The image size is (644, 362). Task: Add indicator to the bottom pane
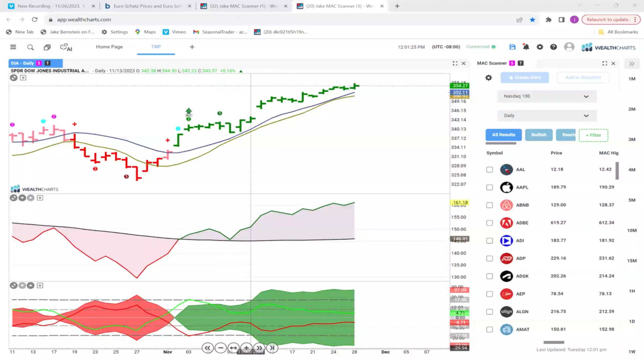[x=40, y=286]
